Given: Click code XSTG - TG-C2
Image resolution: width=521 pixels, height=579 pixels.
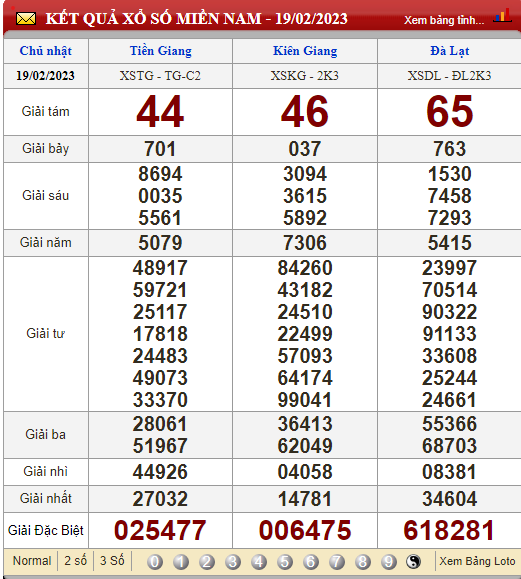Looking at the screenshot, I should tap(160, 76).
